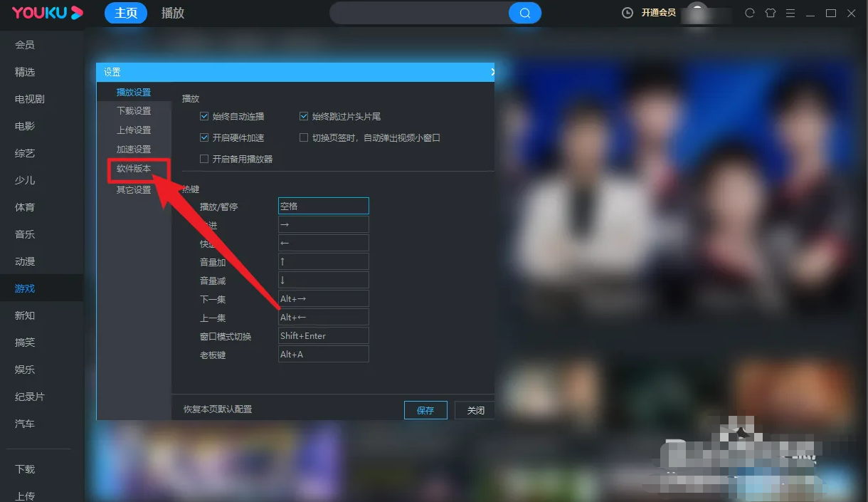868x502 pixels.
Task: Open watch history clock icon
Action: point(627,13)
